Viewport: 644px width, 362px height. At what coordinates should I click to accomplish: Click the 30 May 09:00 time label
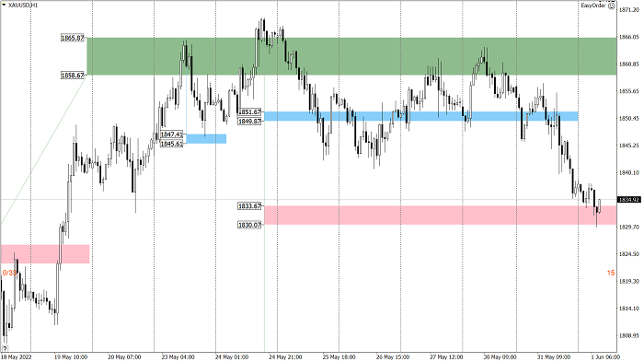pyautogui.click(x=500, y=357)
